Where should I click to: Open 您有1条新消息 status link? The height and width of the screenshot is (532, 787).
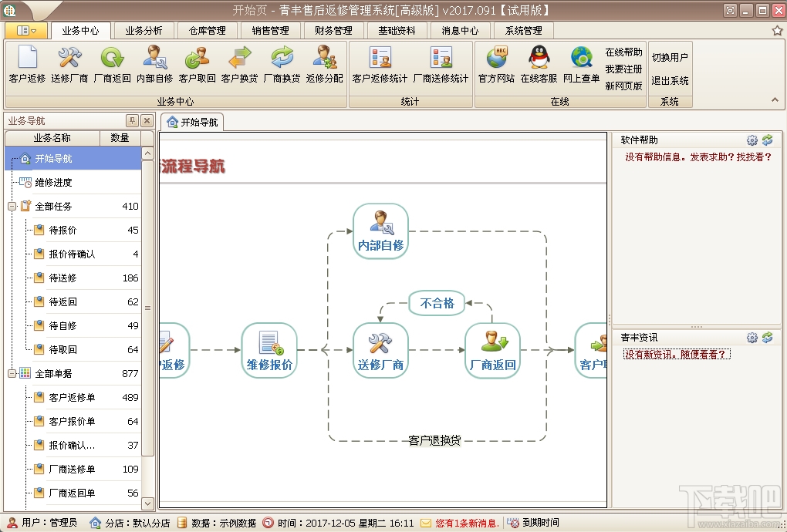(x=467, y=523)
